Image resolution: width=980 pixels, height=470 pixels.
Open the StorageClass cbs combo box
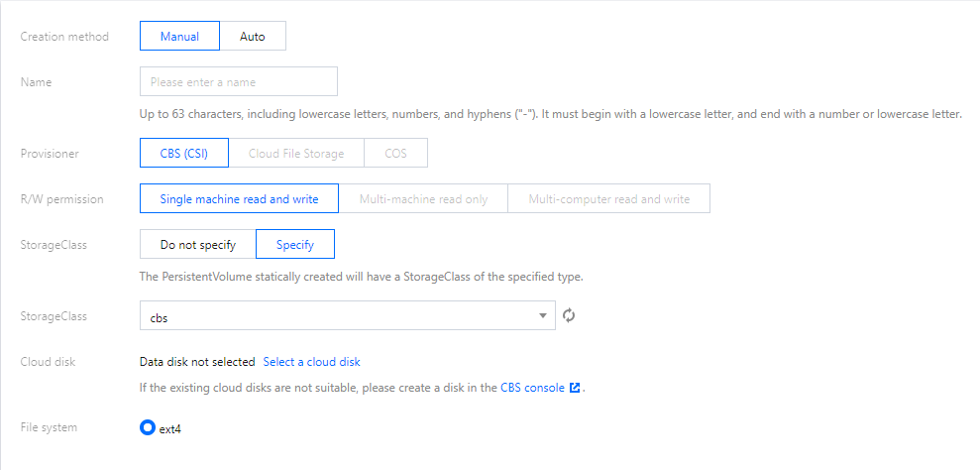click(337, 316)
